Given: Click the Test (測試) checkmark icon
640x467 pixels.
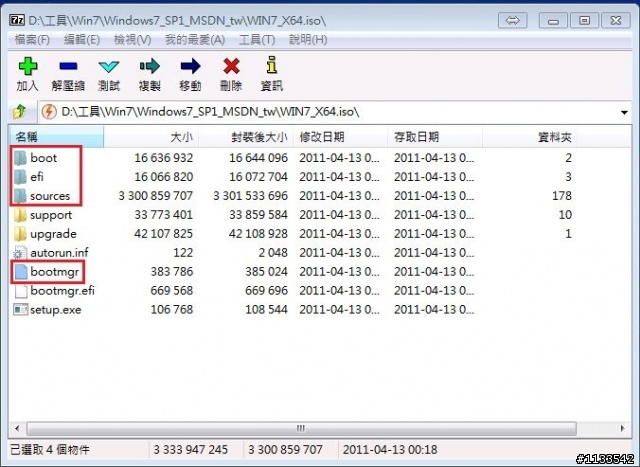Looking at the screenshot, I should (109, 67).
